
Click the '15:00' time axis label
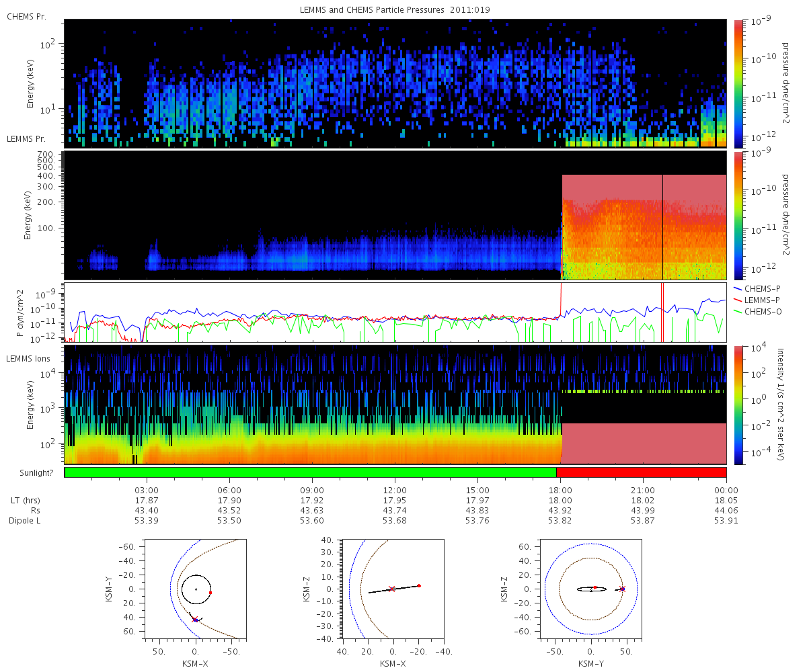[x=477, y=491]
